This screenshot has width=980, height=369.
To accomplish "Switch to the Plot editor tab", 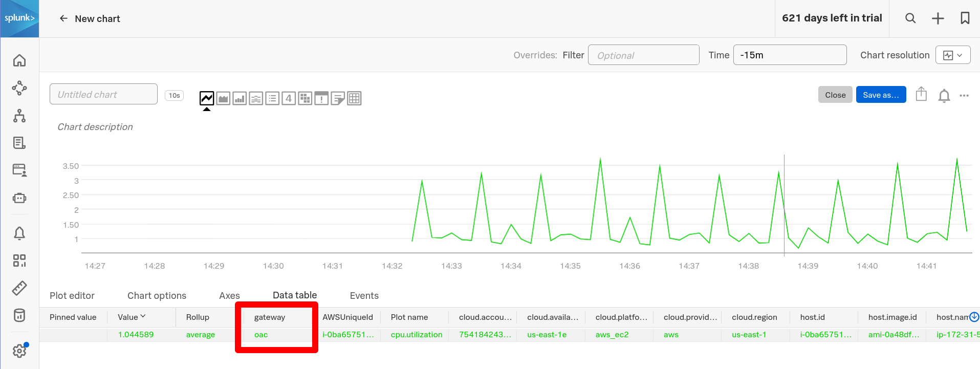I will [x=72, y=296].
